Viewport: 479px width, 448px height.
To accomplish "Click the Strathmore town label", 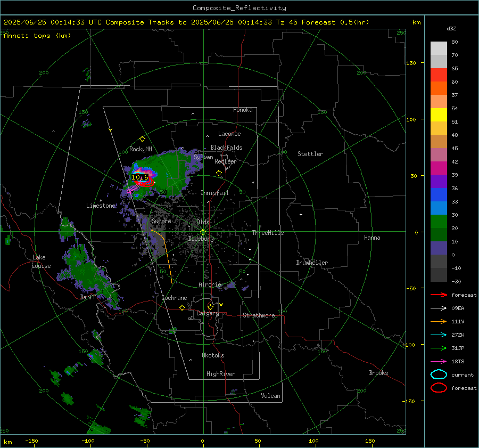I will pos(259,315).
